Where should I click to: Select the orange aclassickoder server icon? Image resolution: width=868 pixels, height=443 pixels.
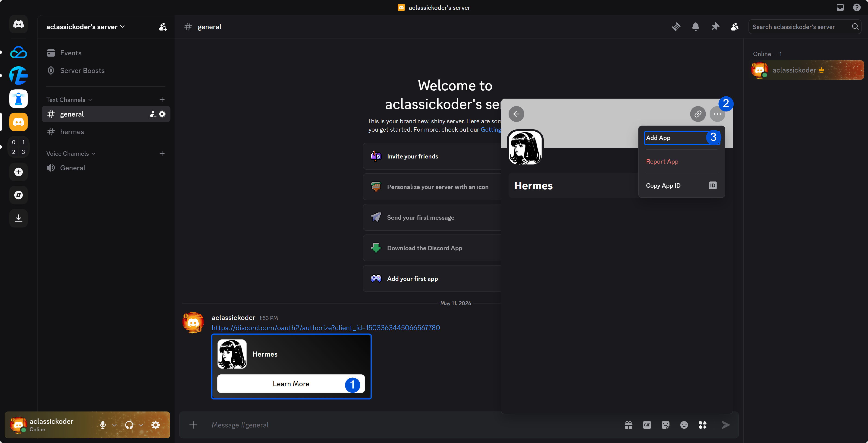click(19, 122)
